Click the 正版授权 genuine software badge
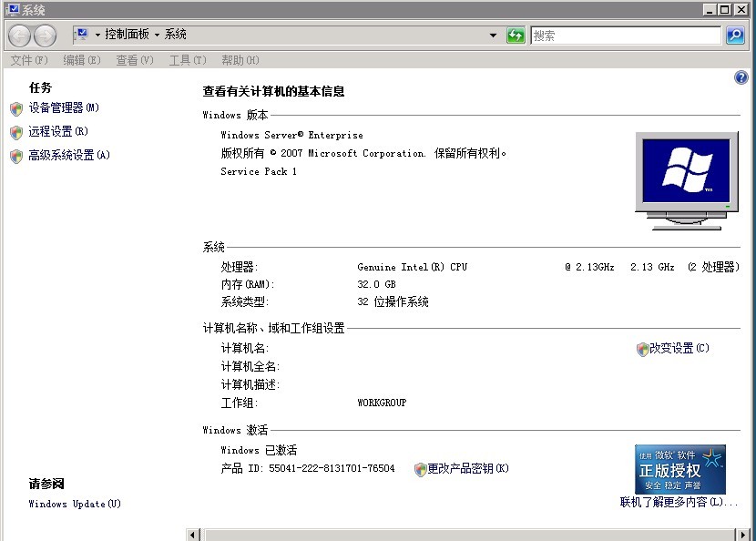 [x=679, y=469]
